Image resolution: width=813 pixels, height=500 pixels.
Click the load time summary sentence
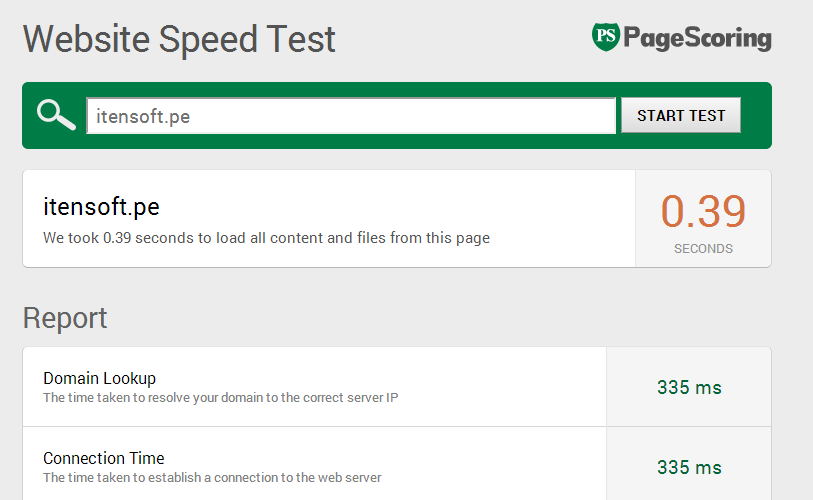pyautogui.click(x=266, y=238)
